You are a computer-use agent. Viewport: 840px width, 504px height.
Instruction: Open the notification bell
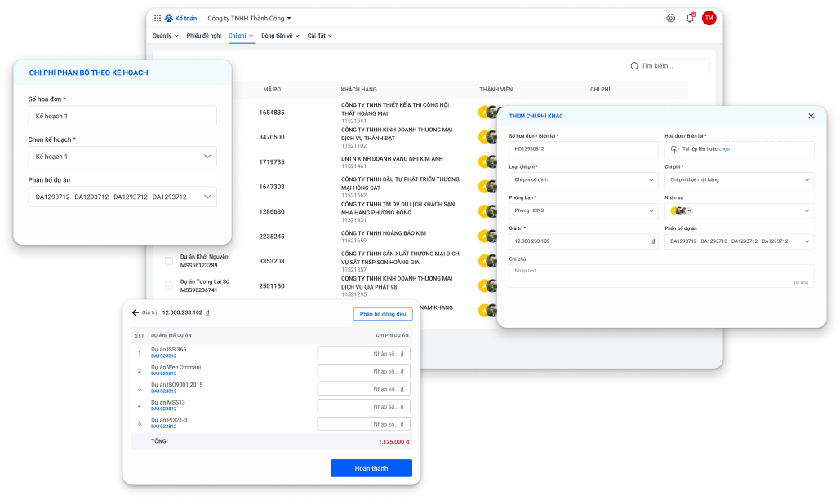point(690,18)
